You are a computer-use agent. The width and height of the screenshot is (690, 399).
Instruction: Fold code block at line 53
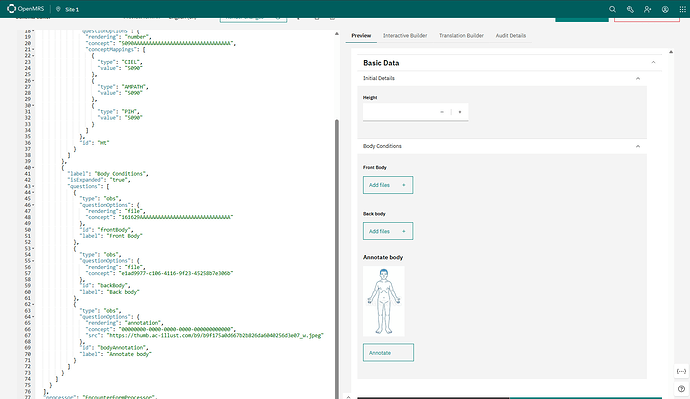[33, 249]
